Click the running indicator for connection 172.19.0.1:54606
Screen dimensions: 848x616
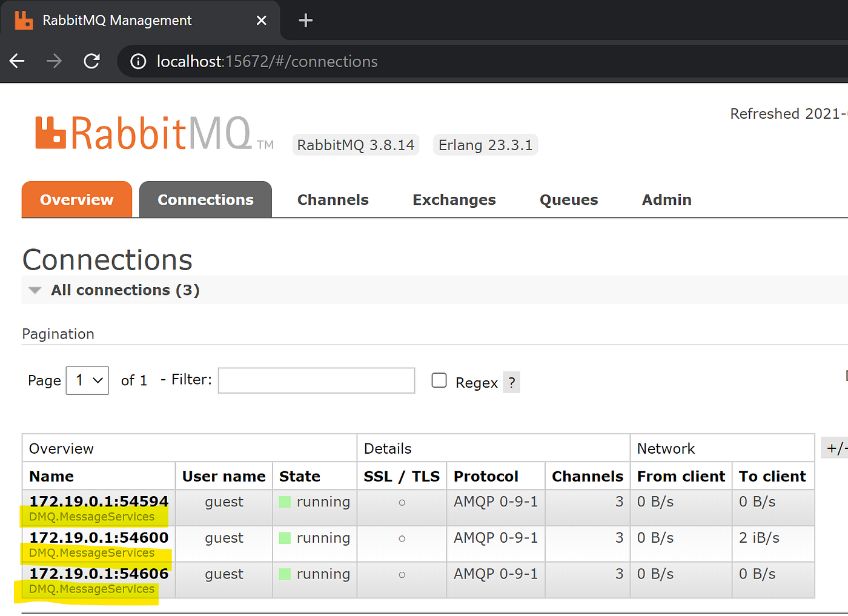point(285,574)
